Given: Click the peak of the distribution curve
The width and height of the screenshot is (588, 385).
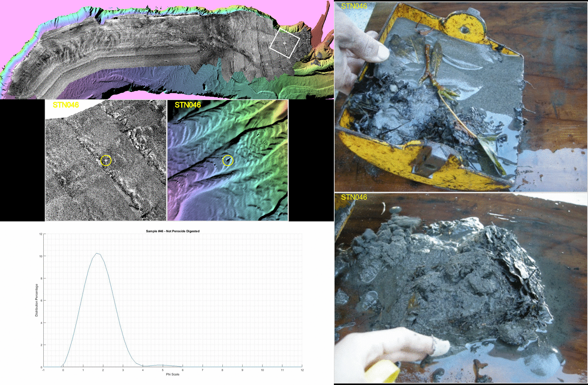Looking at the screenshot, I should 97,254.
